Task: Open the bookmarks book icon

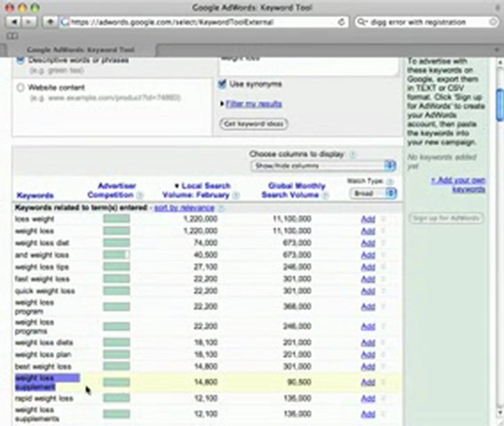Action: tap(12, 36)
